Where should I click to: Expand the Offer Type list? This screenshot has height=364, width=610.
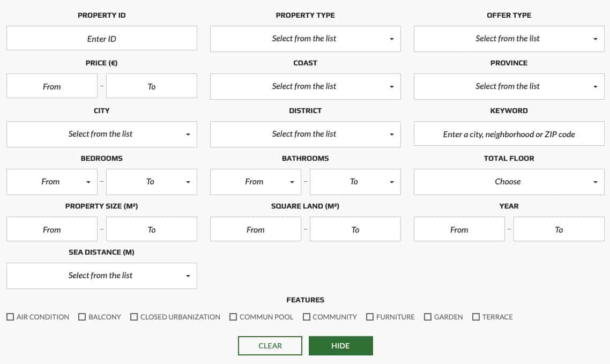coord(509,39)
